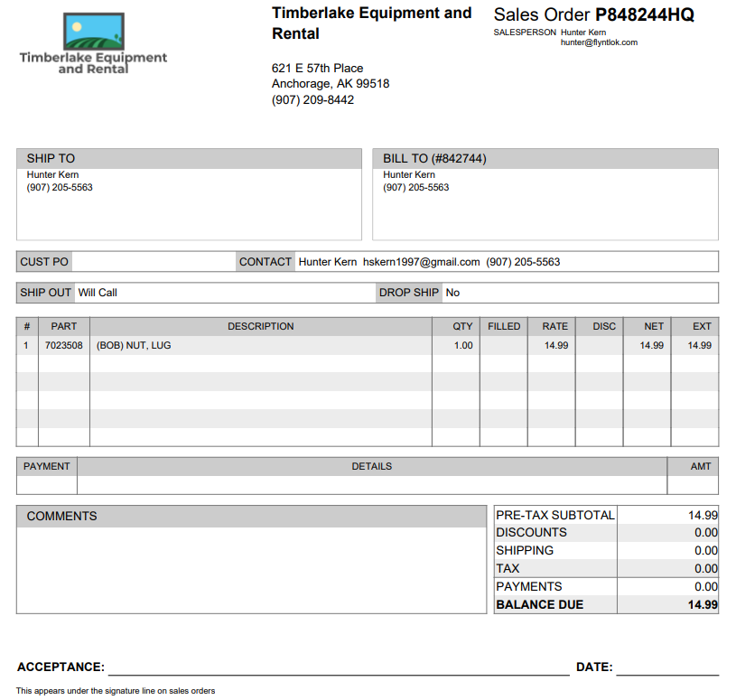The height and width of the screenshot is (700, 736).
Task: Click the PART column header
Action: [64, 326]
